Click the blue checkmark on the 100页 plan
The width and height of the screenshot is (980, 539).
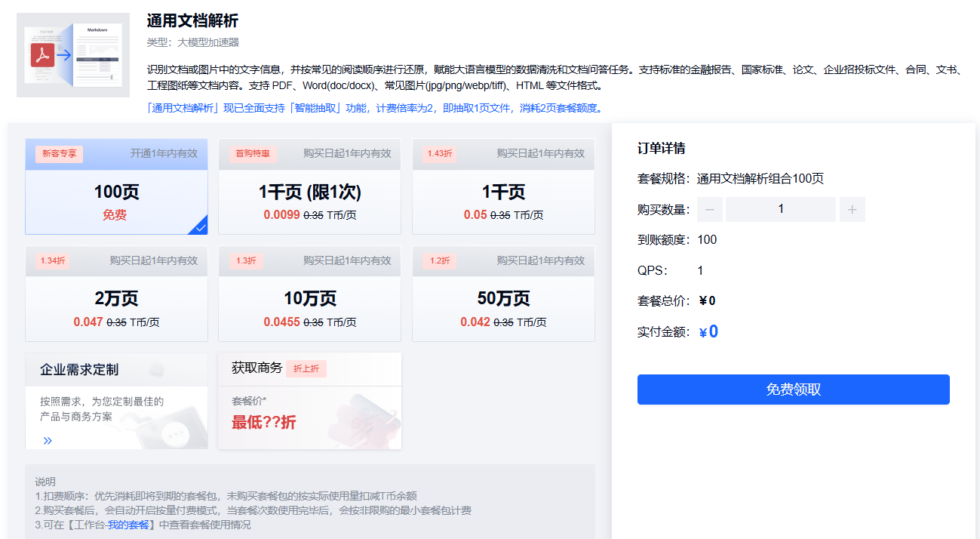click(201, 226)
